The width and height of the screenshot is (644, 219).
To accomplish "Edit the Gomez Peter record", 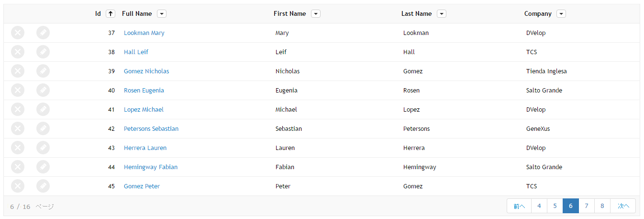I will click(x=43, y=186).
